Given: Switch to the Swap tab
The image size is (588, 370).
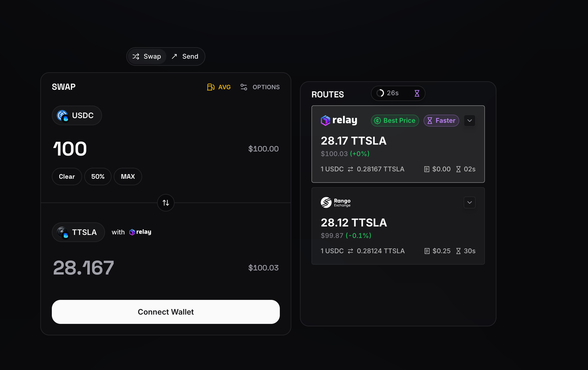Looking at the screenshot, I should 147,56.
